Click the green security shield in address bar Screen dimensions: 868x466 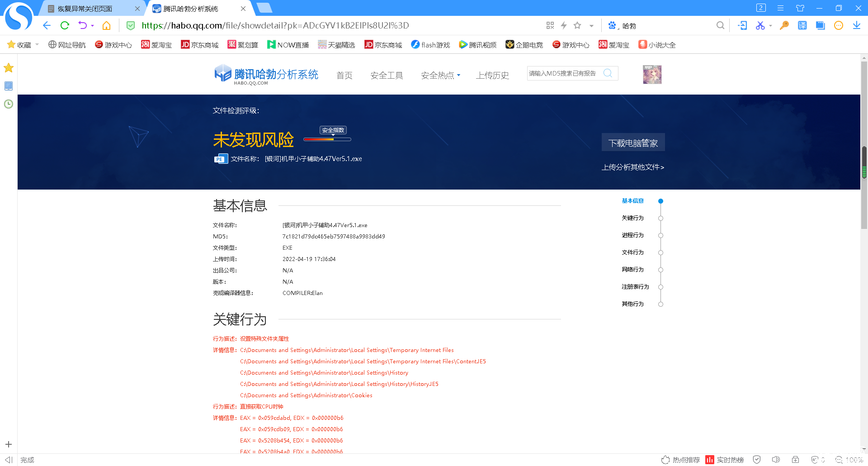(x=131, y=26)
